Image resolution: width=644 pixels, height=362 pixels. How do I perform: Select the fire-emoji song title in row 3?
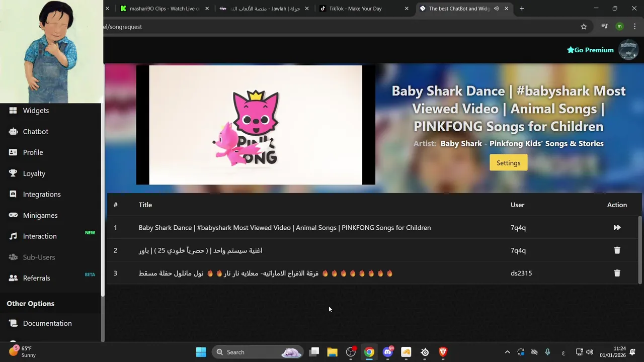266,273
